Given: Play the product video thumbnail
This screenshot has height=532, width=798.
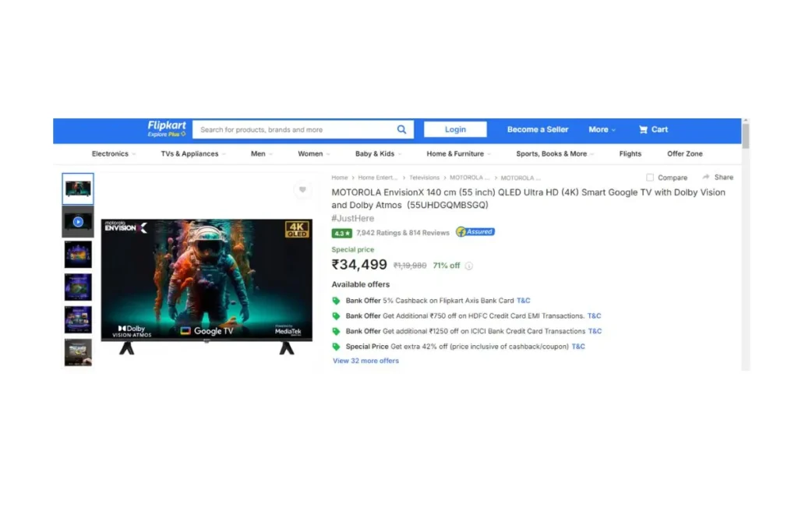Looking at the screenshot, I should (78, 222).
